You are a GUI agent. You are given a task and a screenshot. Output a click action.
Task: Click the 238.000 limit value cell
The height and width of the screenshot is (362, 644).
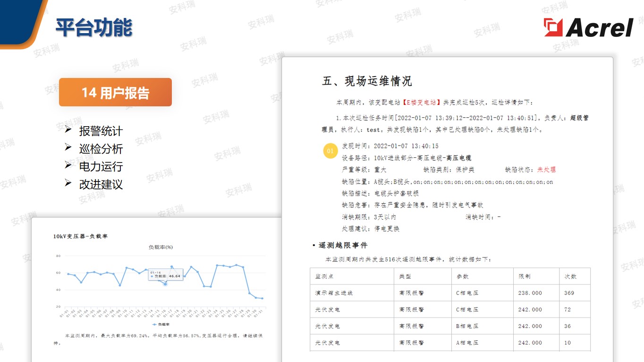pos(530,293)
